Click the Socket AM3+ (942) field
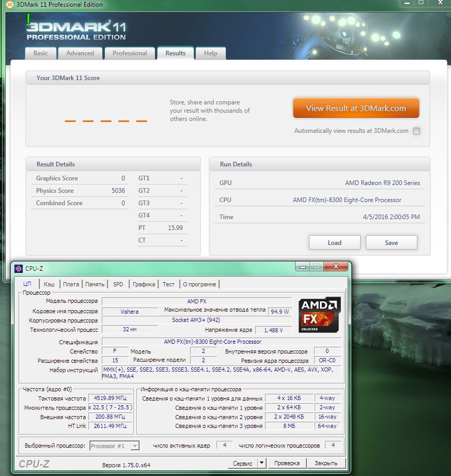 196,320
